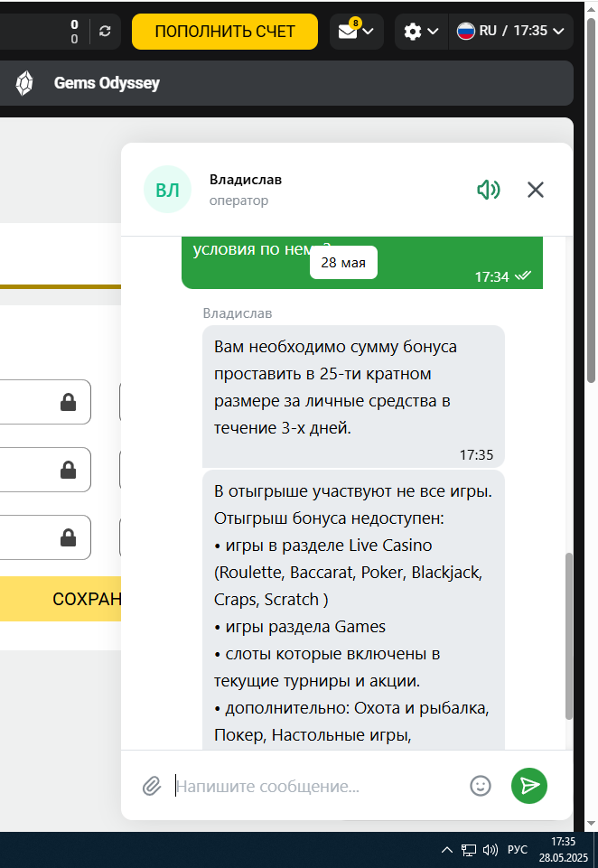This screenshot has height=868, width=598.
Task: Send the chat message
Action: tap(529, 786)
